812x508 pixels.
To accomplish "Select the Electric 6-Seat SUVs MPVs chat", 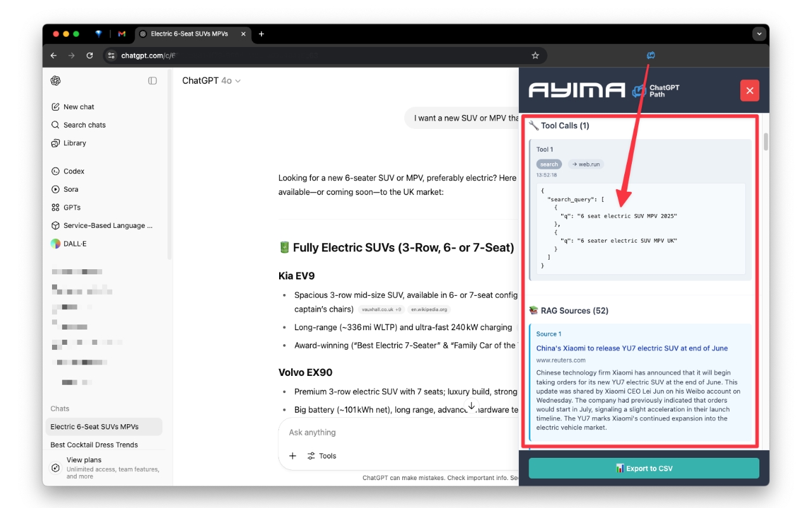I will click(104, 427).
